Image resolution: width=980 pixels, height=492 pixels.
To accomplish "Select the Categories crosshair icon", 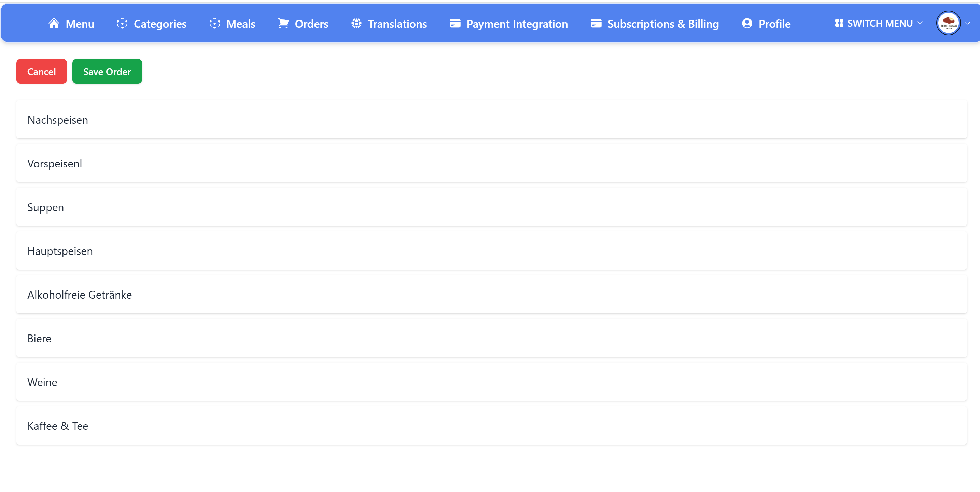I will (x=122, y=23).
